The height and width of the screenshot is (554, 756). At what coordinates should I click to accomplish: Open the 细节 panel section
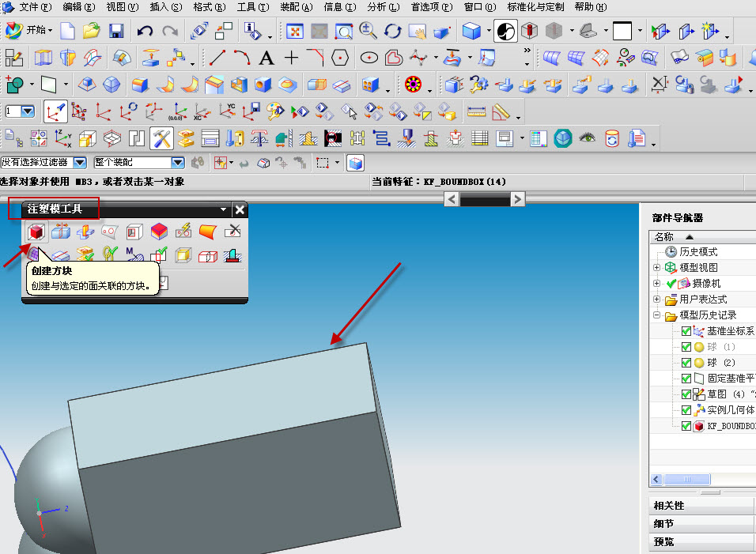(702, 524)
